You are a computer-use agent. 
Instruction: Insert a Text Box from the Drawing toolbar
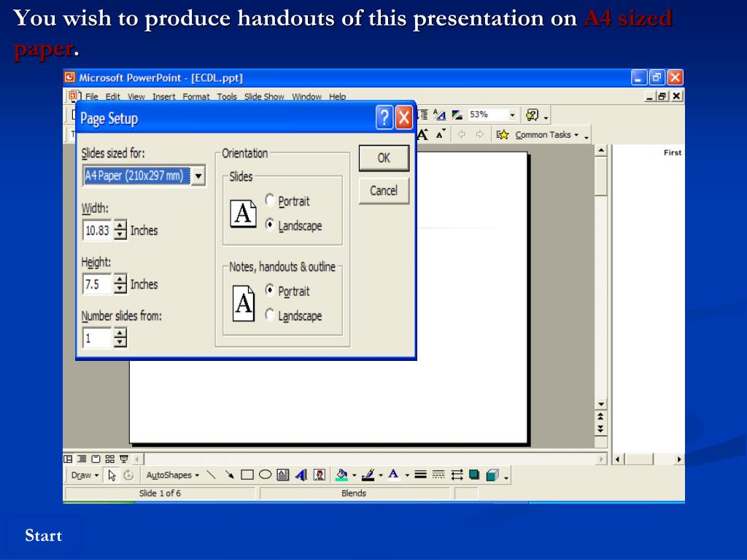coord(283,475)
